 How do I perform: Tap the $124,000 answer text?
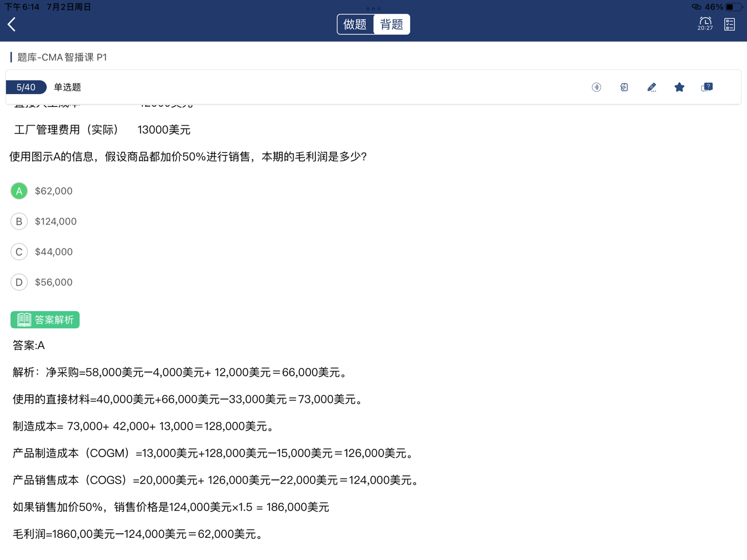56,221
